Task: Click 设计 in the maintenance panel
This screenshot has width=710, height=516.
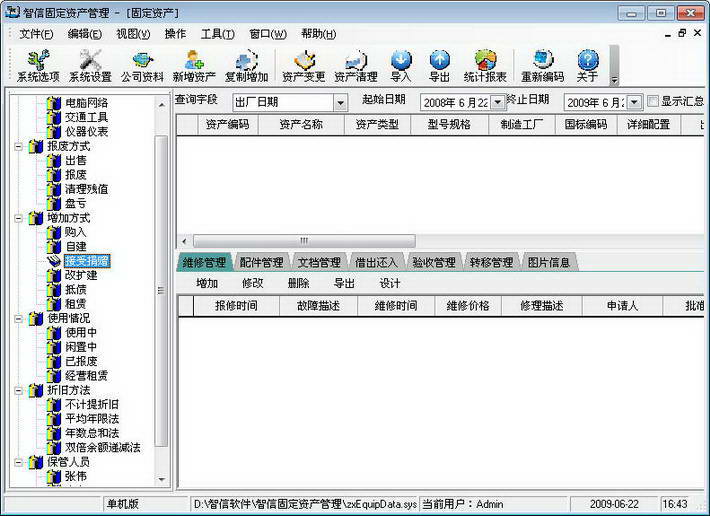Action: (x=390, y=283)
